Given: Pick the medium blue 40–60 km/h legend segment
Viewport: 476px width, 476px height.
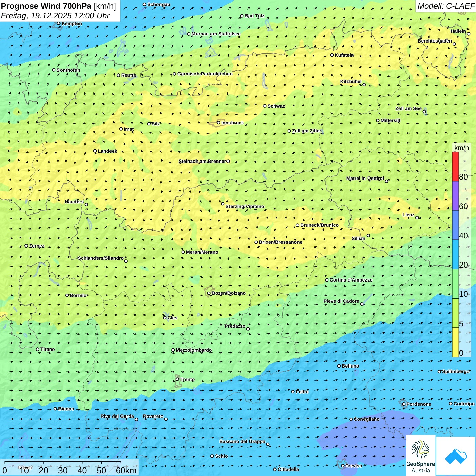Looking at the screenshot, I should pyautogui.click(x=455, y=225).
